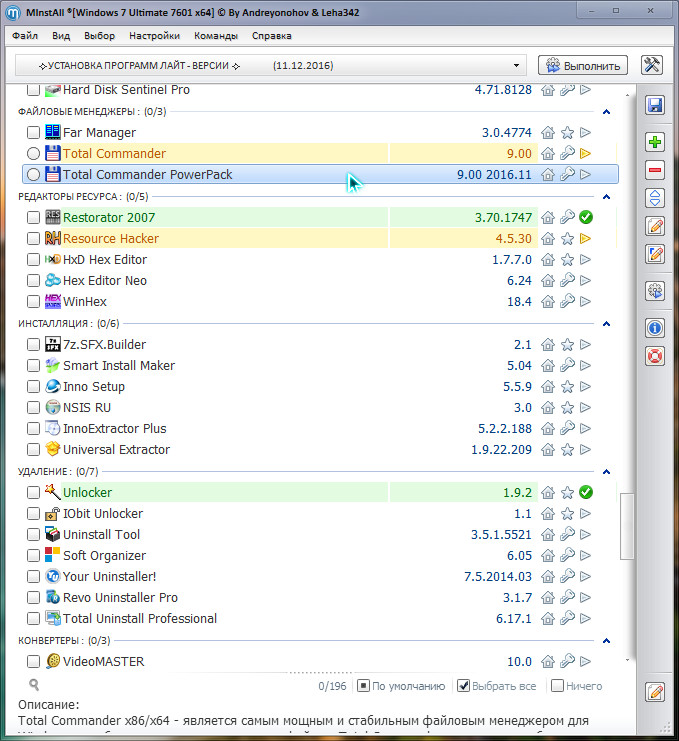Open the 'Файл' menu
The height and width of the screenshot is (741, 679).
[25, 36]
